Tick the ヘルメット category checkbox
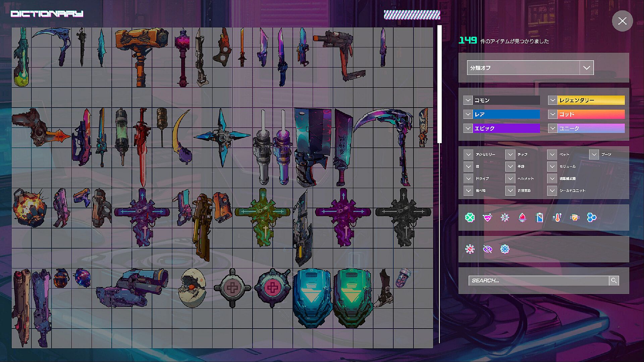Screen dimensions: 644x362 (x=510, y=179)
